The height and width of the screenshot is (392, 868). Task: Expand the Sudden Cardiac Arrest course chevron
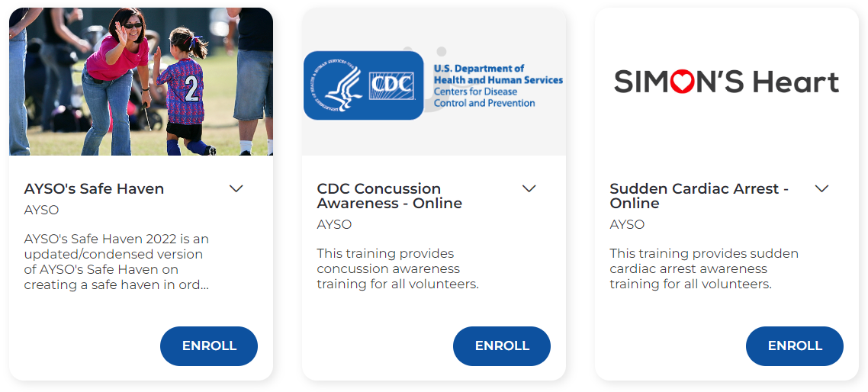tap(822, 189)
